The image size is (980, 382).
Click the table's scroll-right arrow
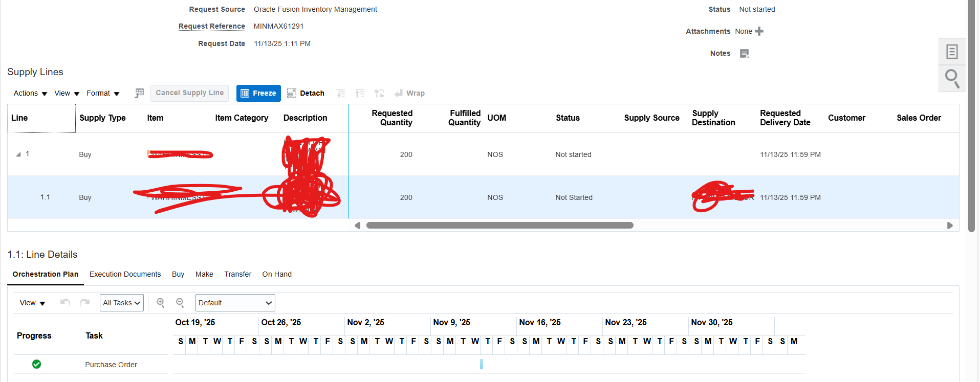point(950,226)
